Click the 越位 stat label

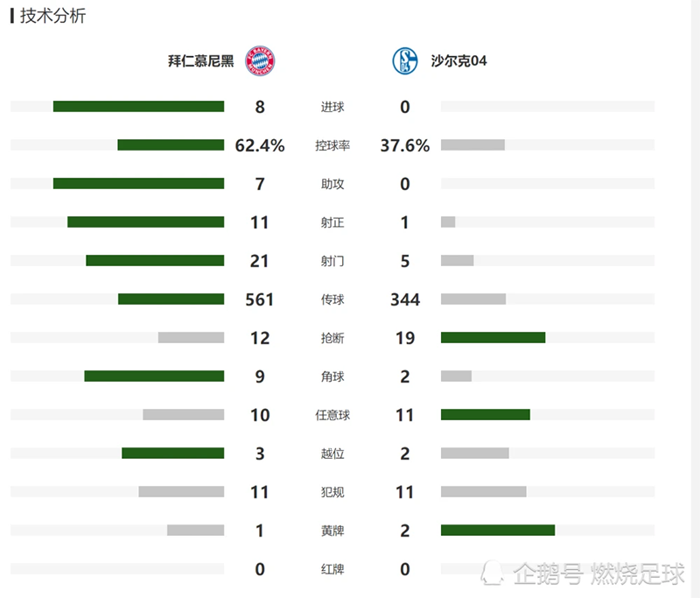pos(332,454)
